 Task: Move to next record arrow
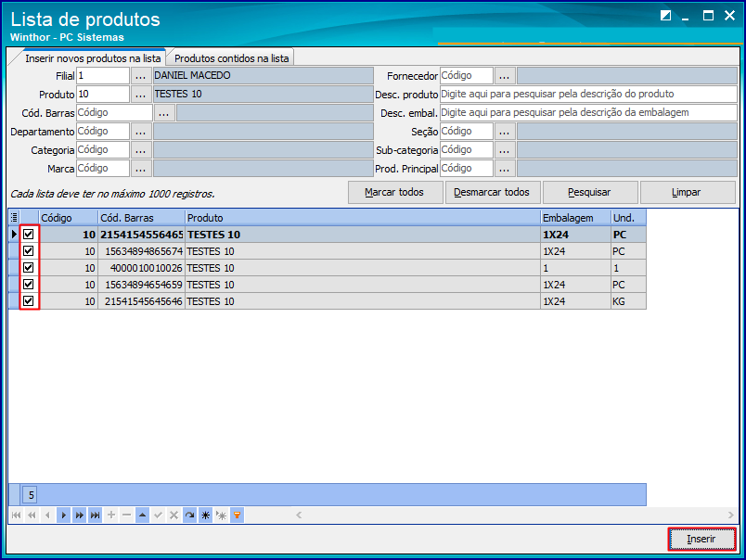pyautogui.click(x=63, y=515)
